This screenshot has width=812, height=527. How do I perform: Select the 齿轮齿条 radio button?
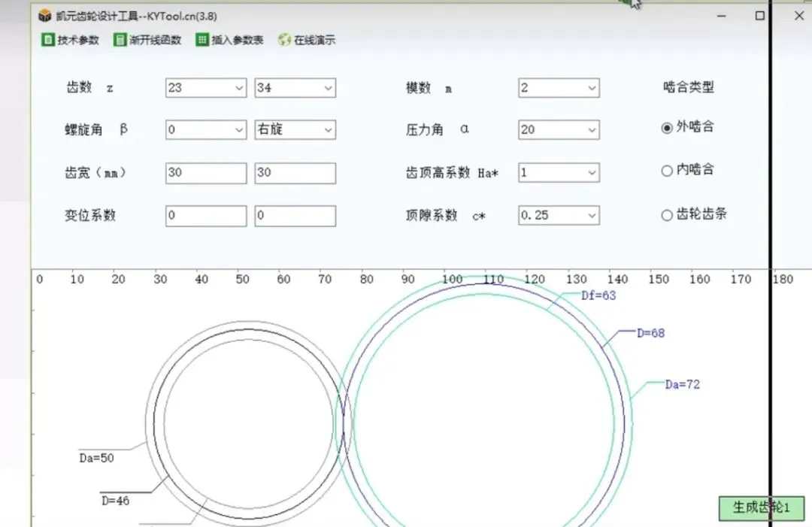667,215
